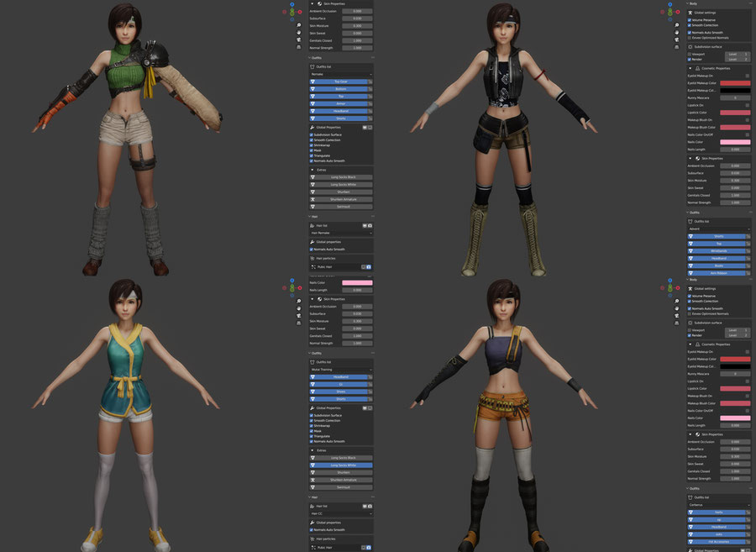Toggle camera view icon in Advent model viewport

coord(676,39)
